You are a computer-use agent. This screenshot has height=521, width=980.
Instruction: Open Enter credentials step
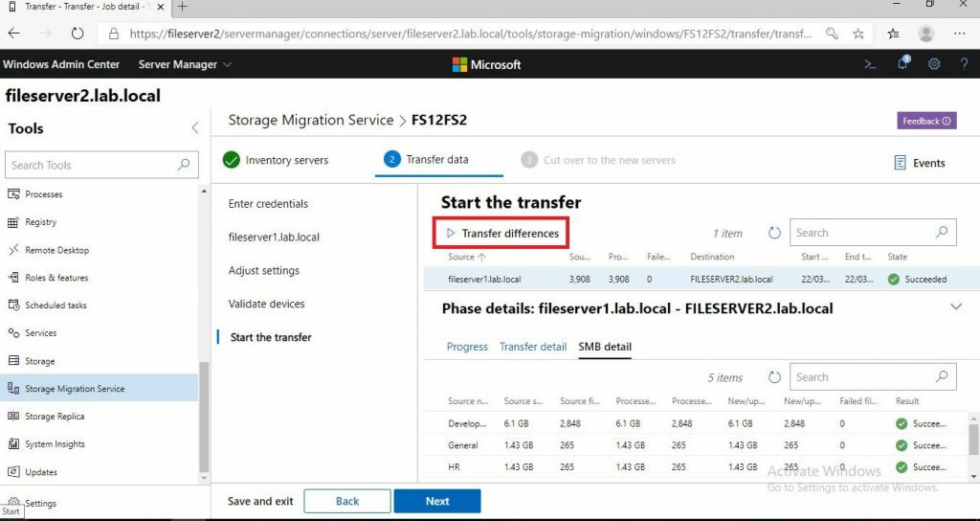[x=268, y=203]
